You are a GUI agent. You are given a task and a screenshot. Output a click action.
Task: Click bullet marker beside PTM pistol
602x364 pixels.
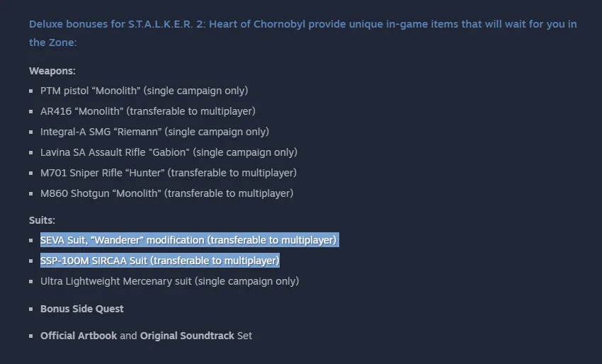[30, 91]
